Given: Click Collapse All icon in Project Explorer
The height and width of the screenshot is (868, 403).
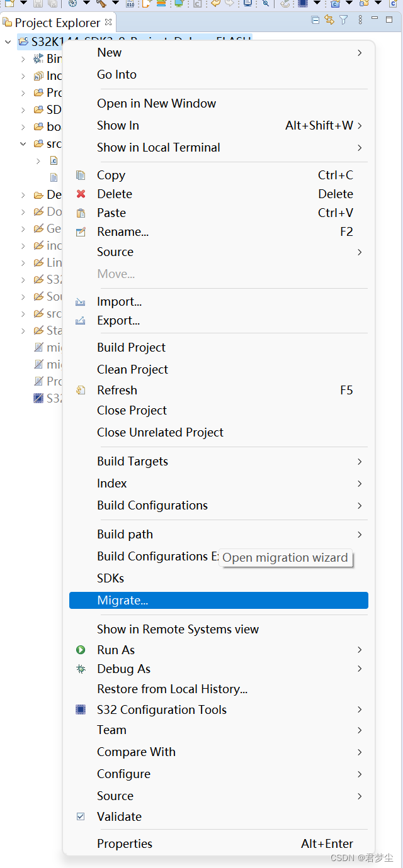Looking at the screenshot, I should coord(315,20).
